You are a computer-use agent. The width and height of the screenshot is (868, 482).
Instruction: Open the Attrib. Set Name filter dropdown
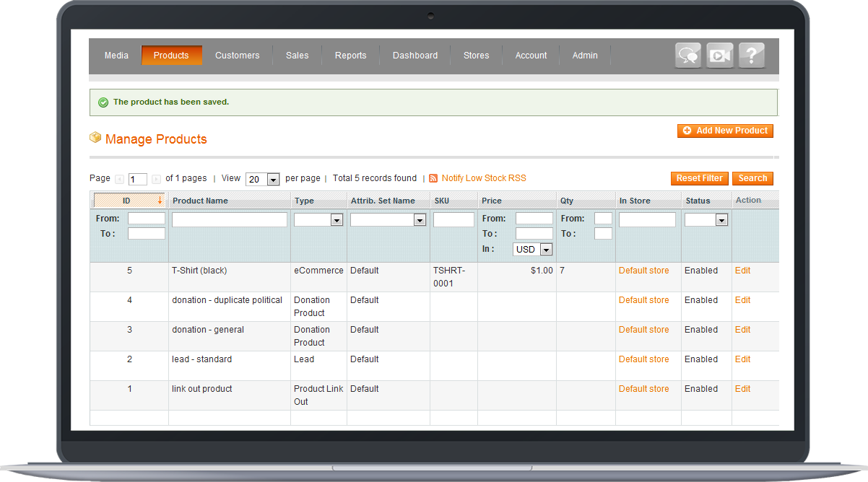tap(388, 219)
